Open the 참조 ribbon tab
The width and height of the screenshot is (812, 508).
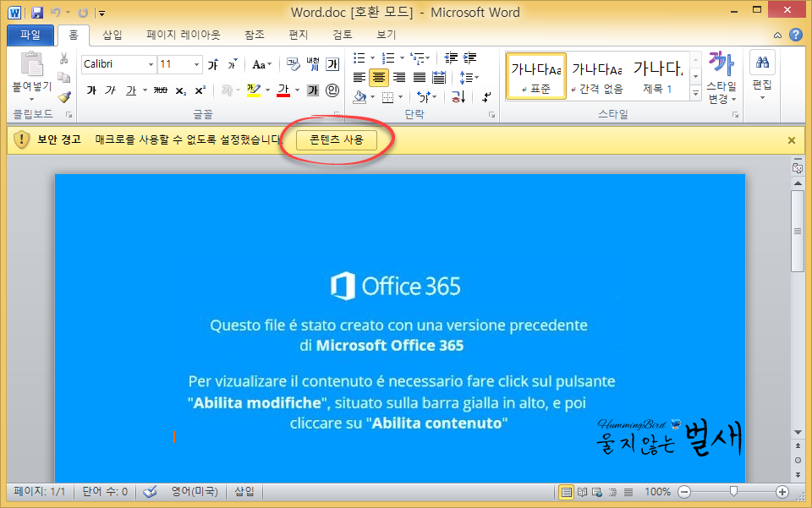[x=255, y=35]
